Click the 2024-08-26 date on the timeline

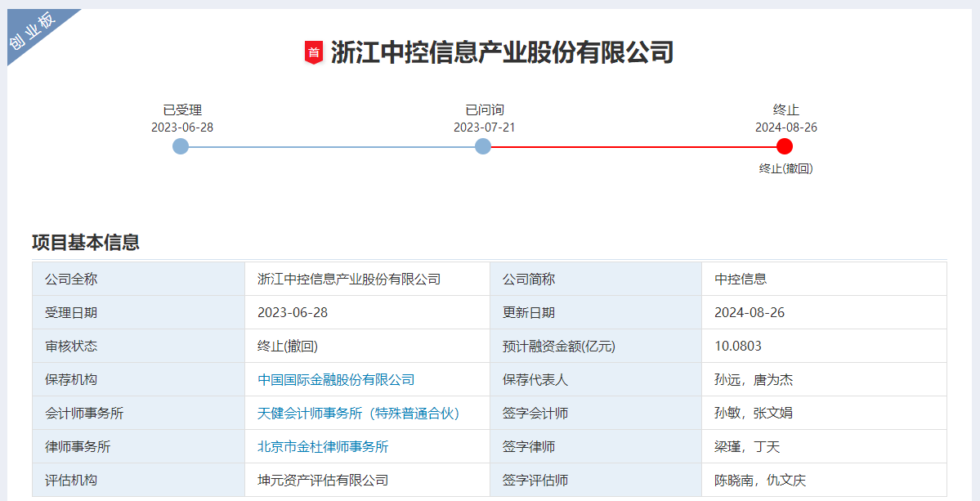pos(785,127)
